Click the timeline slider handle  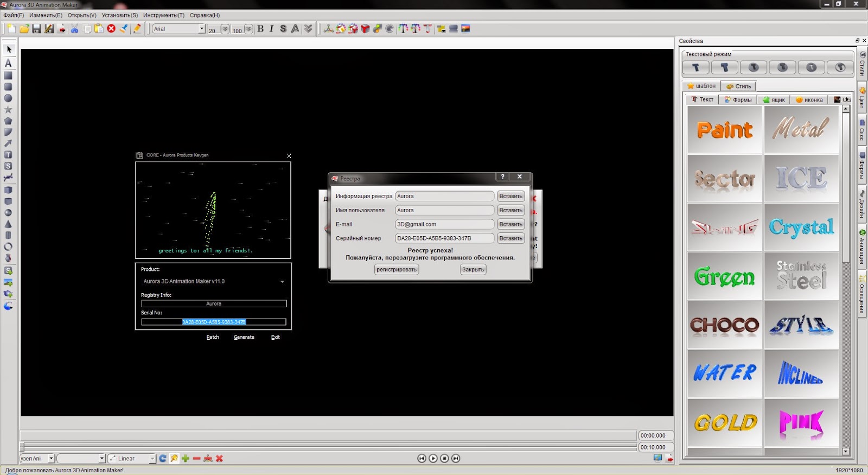(x=22, y=447)
